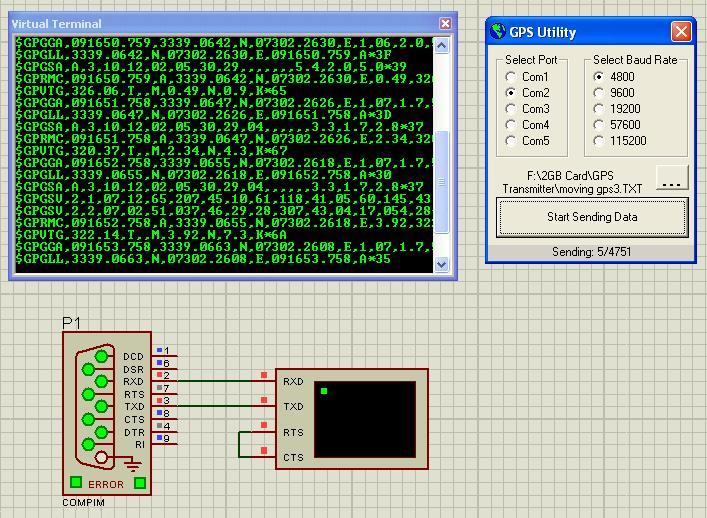Image resolution: width=707 pixels, height=518 pixels.
Task: Set baud rate to 9600
Action: pos(598,93)
